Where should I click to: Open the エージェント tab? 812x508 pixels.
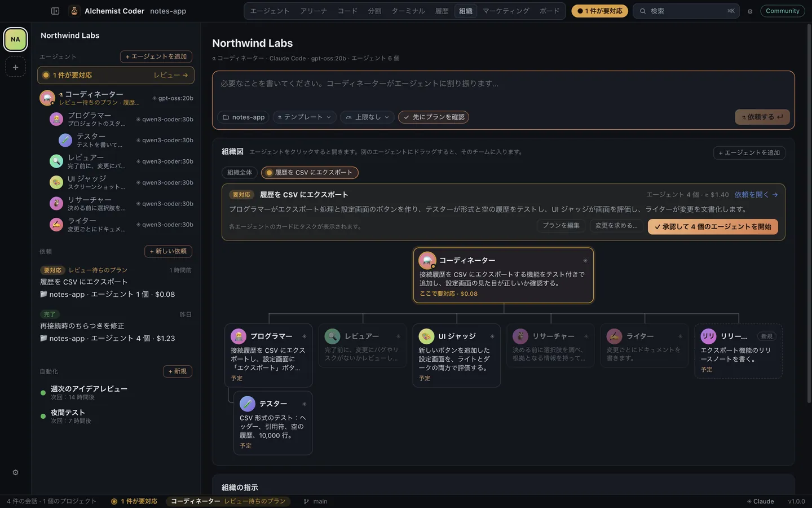270,11
